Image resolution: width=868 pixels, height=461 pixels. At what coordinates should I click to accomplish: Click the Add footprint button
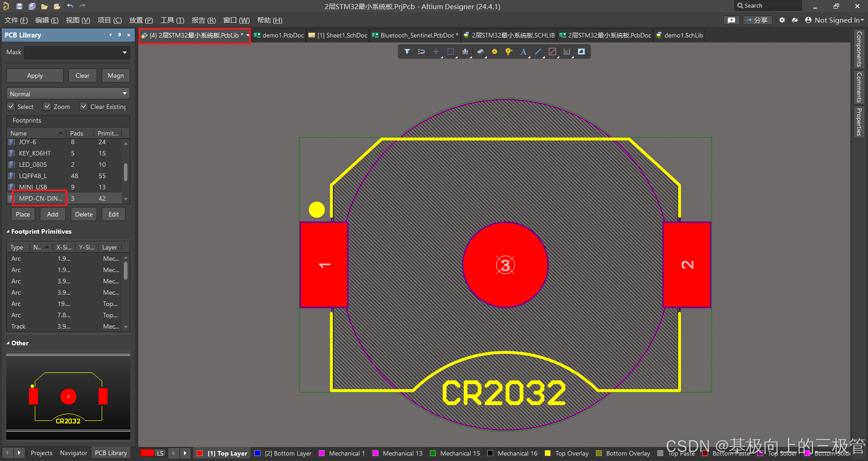point(52,214)
